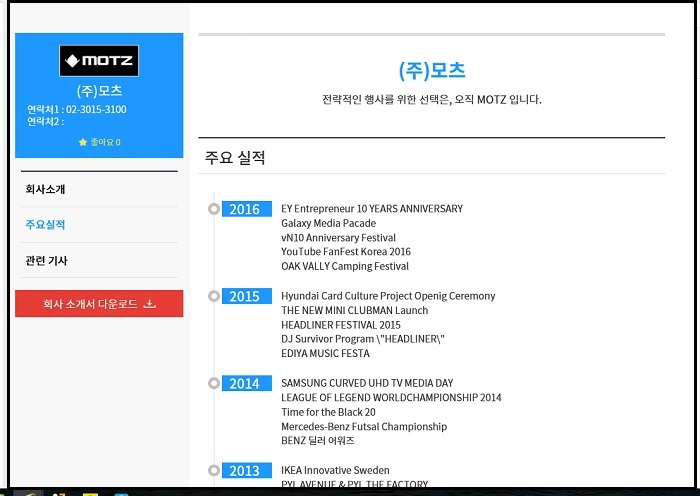The width and height of the screenshot is (700, 496).
Task: Click the (주)모츠 name in the sidebar card
Action: [x=99, y=91]
